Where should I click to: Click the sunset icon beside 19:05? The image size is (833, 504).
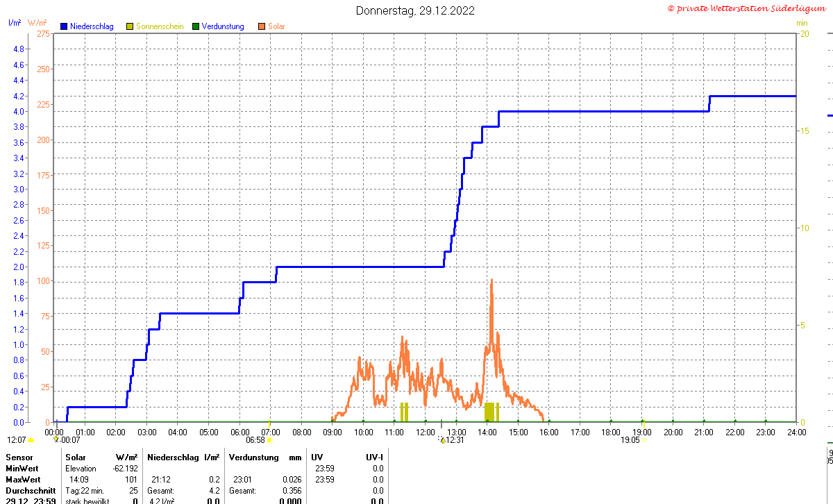click(x=644, y=439)
